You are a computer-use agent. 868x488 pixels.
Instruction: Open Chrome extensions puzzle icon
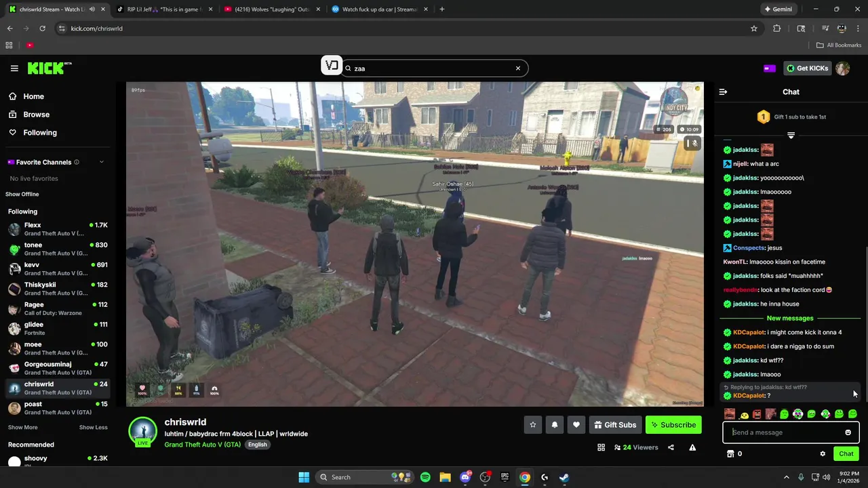[x=776, y=28]
